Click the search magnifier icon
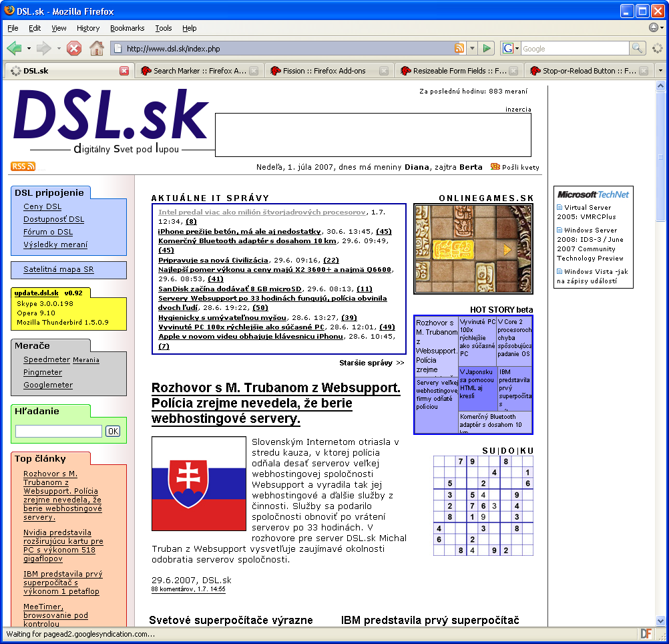 [637, 48]
